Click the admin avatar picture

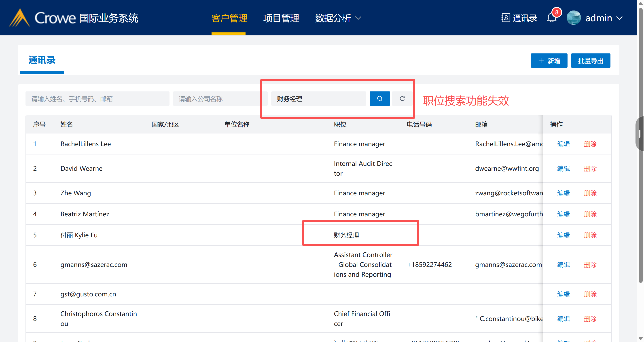574,18
